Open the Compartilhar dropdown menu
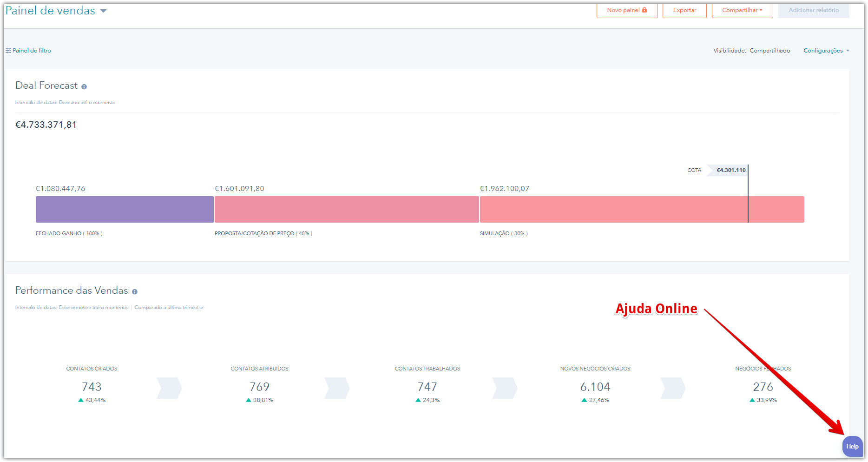 coord(742,10)
